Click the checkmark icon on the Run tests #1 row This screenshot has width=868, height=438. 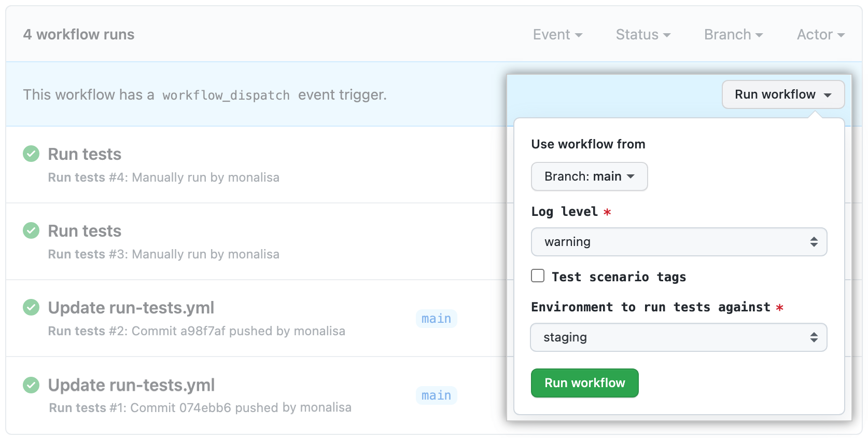(x=31, y=385)
